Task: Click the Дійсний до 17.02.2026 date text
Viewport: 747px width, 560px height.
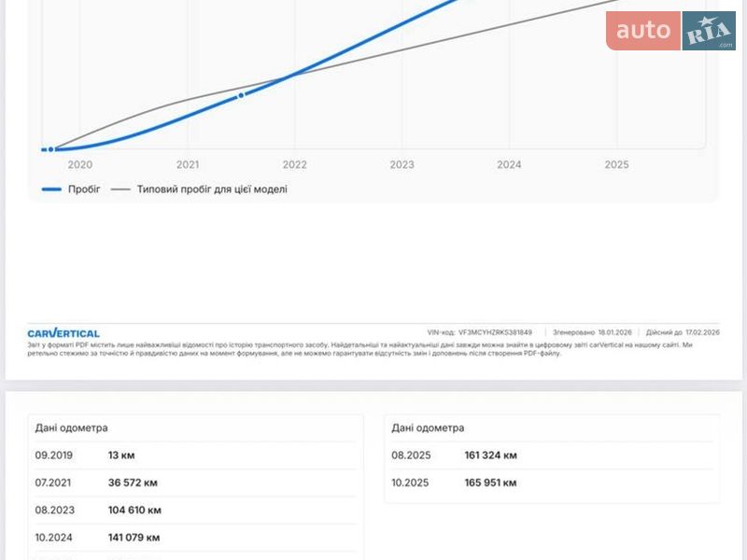Action: click(x=683, y=332)
